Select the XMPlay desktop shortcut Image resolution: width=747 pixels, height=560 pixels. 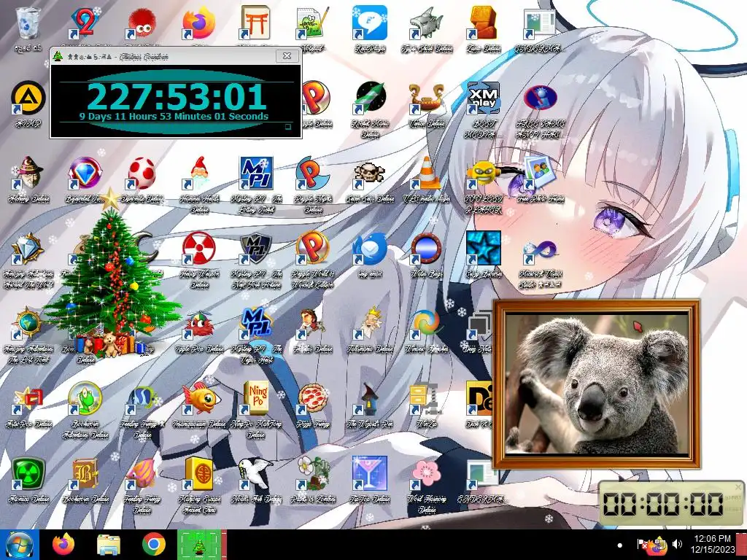coord(483,98)
